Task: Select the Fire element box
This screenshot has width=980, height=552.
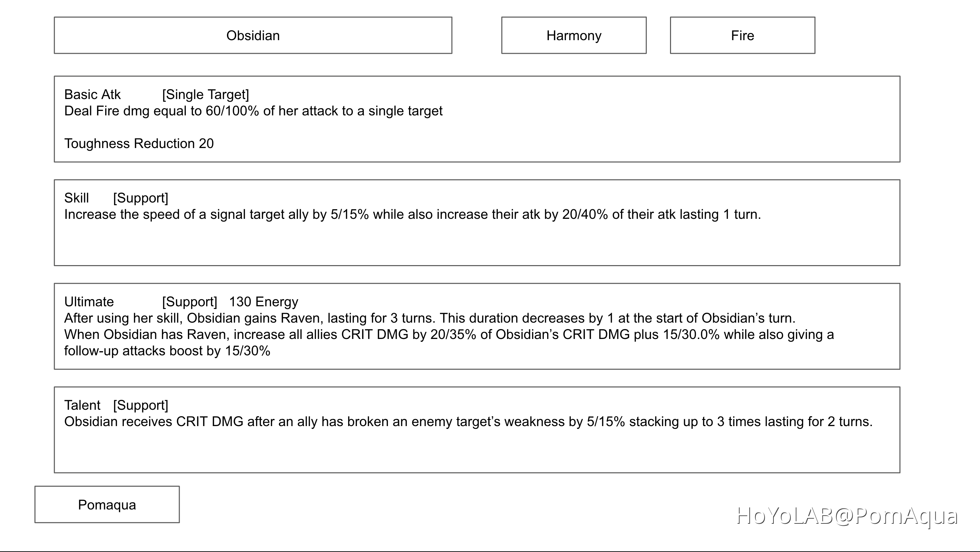Action: 742,35
